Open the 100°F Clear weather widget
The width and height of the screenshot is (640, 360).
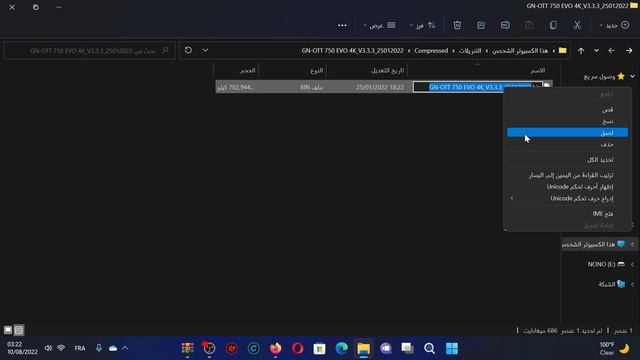614,348
